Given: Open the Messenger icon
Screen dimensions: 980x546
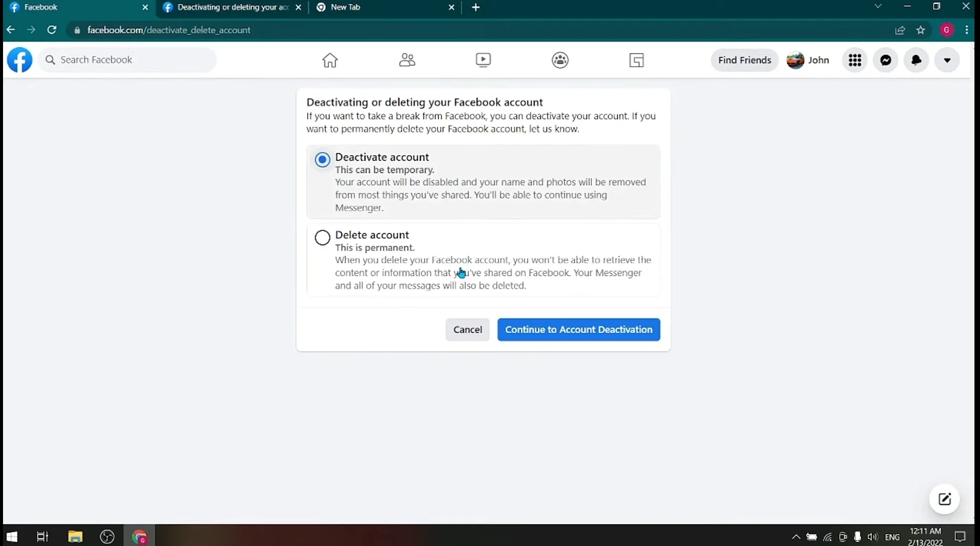Looking at the screenshot, I should point(886,60).
